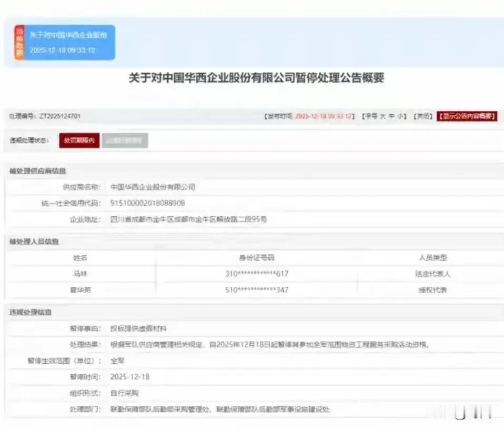Click the 统一社会信用代码 label

(71, 203)
